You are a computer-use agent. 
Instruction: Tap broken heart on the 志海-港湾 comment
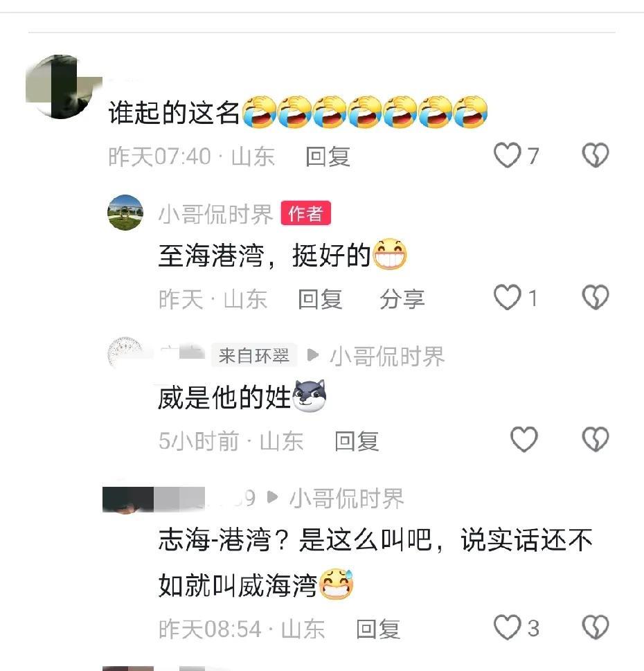(x=596, y=627)
